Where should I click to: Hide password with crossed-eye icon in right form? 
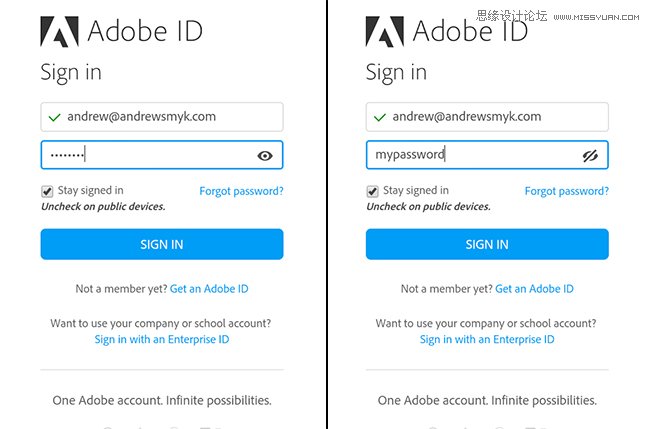click(590, 155)
